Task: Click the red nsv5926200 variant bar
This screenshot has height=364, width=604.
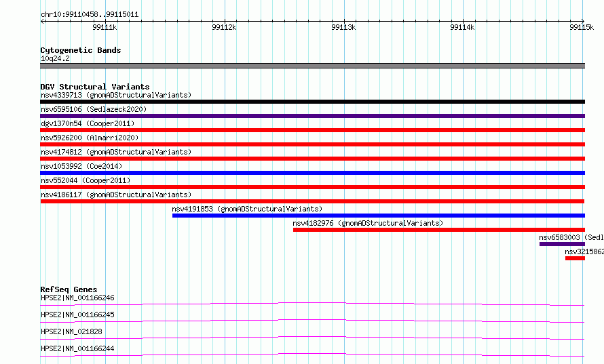Action: (x=312, y=144)
